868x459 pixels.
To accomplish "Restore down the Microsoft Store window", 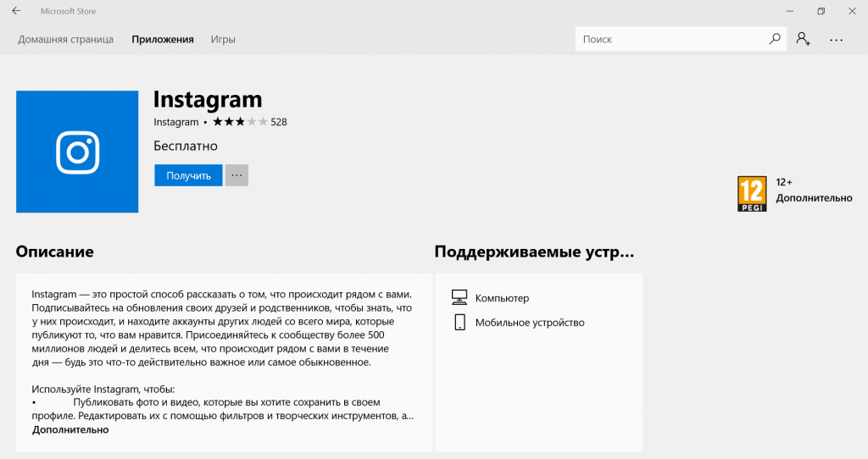I will [x=821, y=11].
